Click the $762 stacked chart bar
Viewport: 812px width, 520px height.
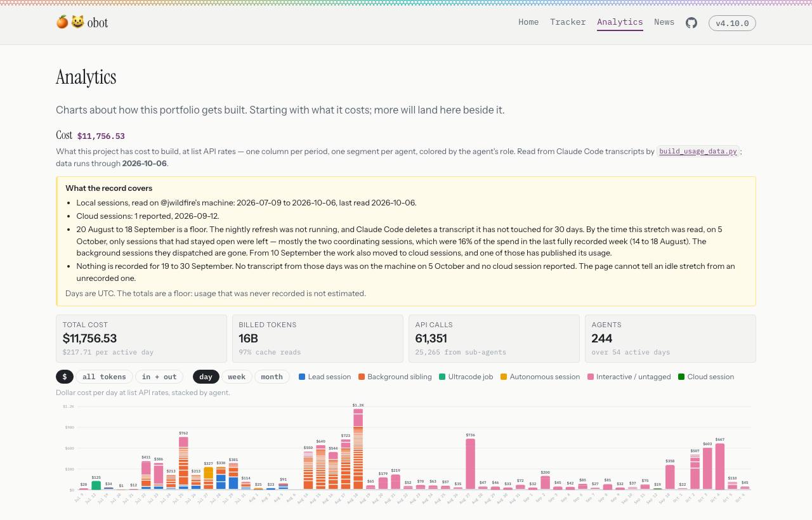[x=183, y=463]
